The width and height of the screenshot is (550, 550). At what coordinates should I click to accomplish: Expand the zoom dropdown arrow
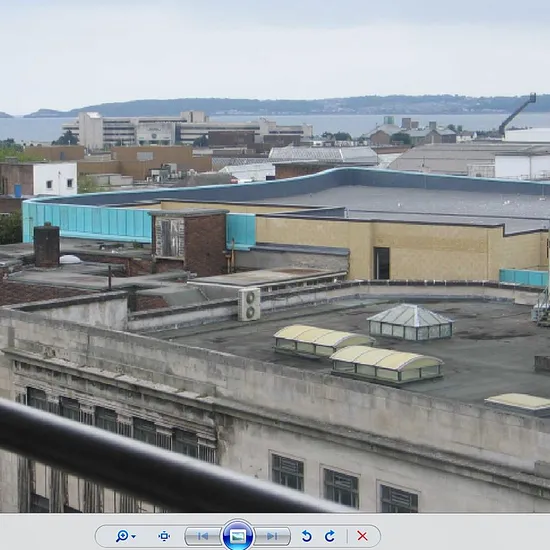point(134,536)
